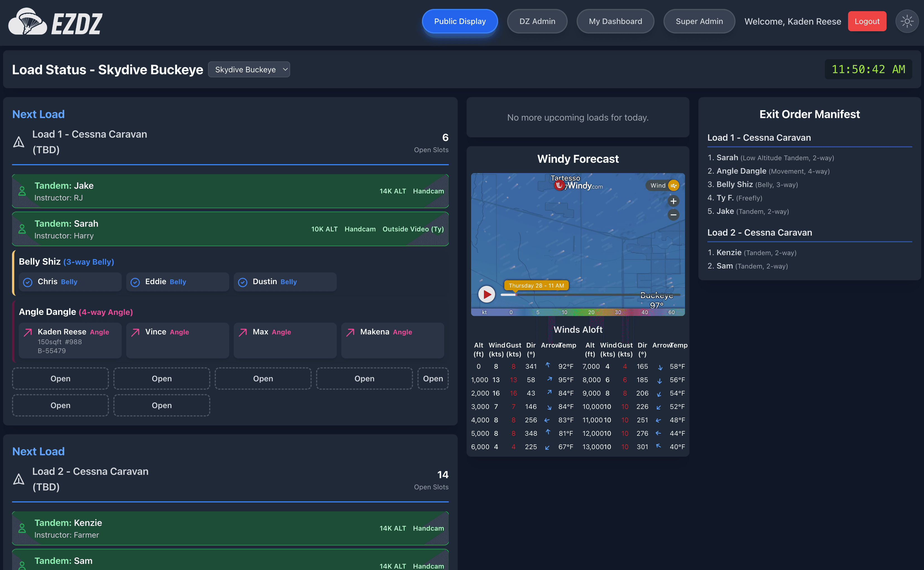Click the angle arrow icon beside Kaden Reese

coord(27,332)
